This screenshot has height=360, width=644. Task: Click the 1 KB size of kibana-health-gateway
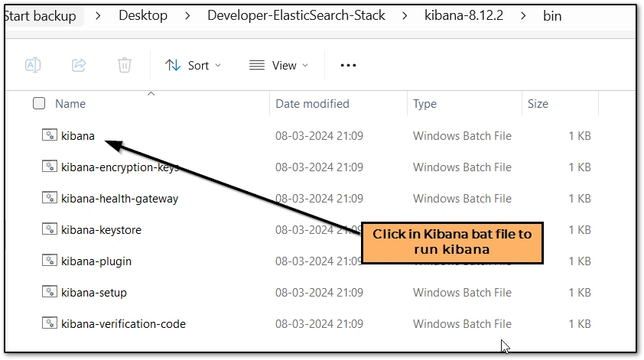(580, 199)
